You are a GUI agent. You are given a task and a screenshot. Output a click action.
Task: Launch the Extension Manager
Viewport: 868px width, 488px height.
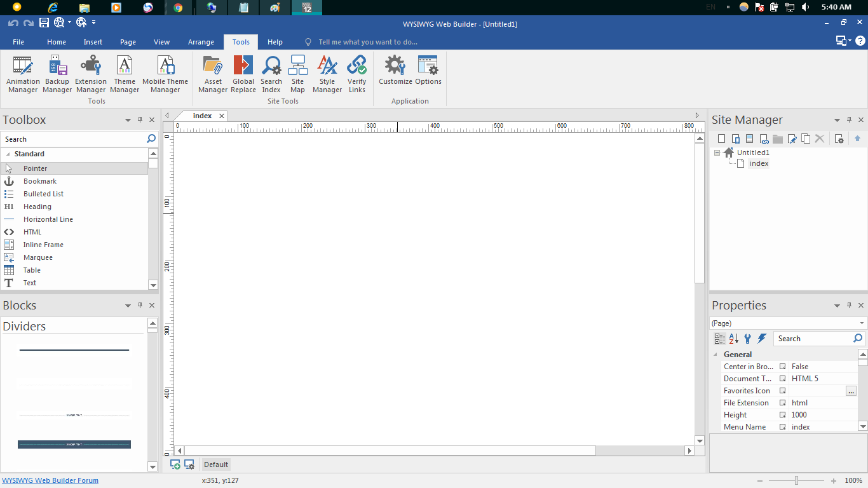point(91,74)
